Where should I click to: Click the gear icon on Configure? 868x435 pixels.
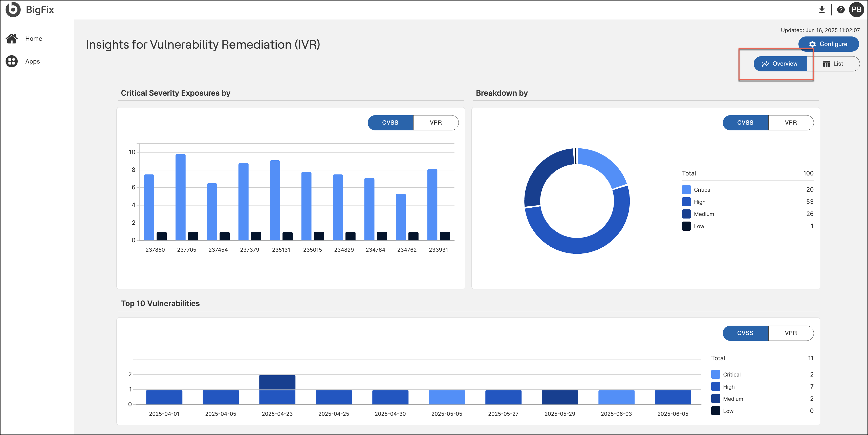(812, 44)
